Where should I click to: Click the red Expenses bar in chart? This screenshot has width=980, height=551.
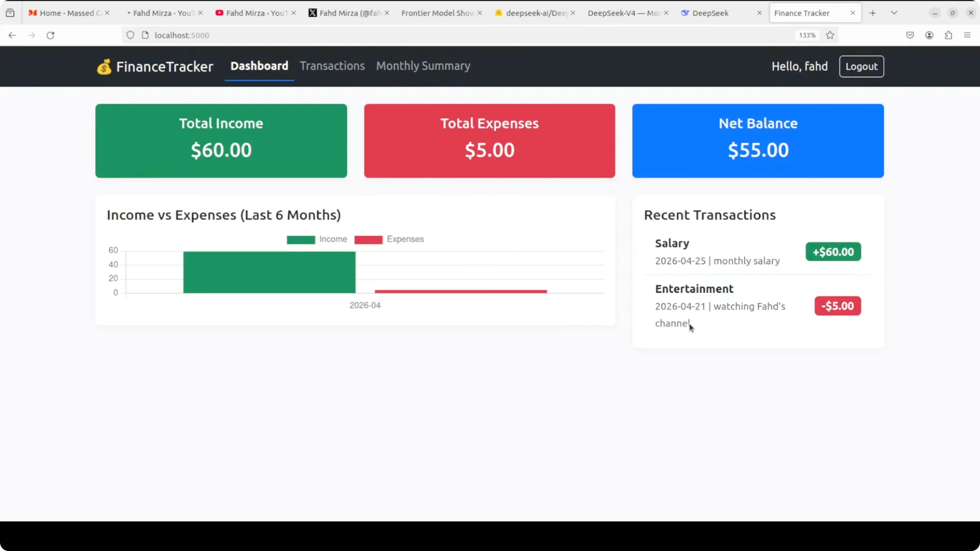(x=460, y=291)
